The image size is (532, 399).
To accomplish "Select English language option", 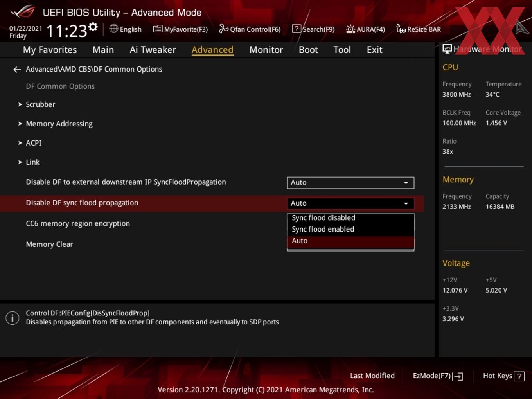I will (x=131, y=29).
